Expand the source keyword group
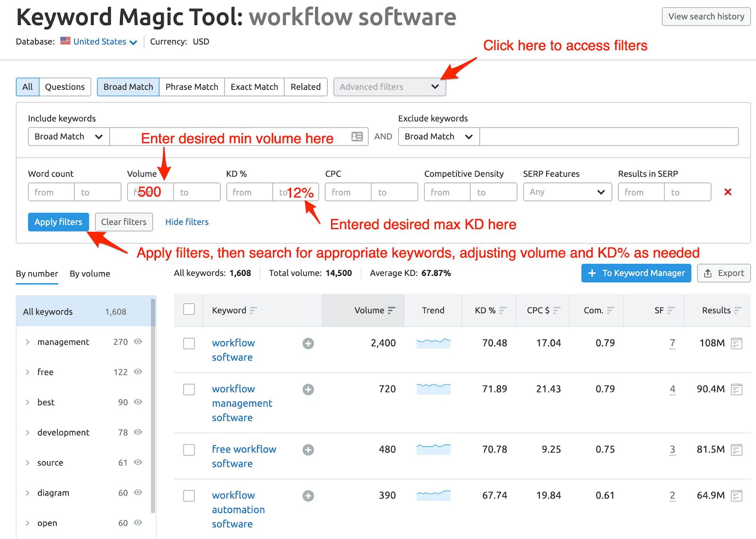Image resolution: width=756 pixels, height=539 pixels. (27, 463)
